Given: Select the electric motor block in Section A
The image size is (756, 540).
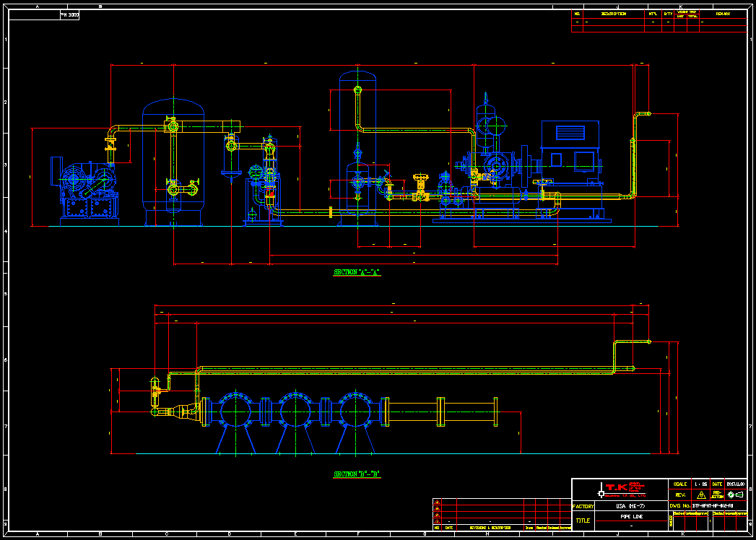Looking at the screenshot, I should tap(570, 148).
